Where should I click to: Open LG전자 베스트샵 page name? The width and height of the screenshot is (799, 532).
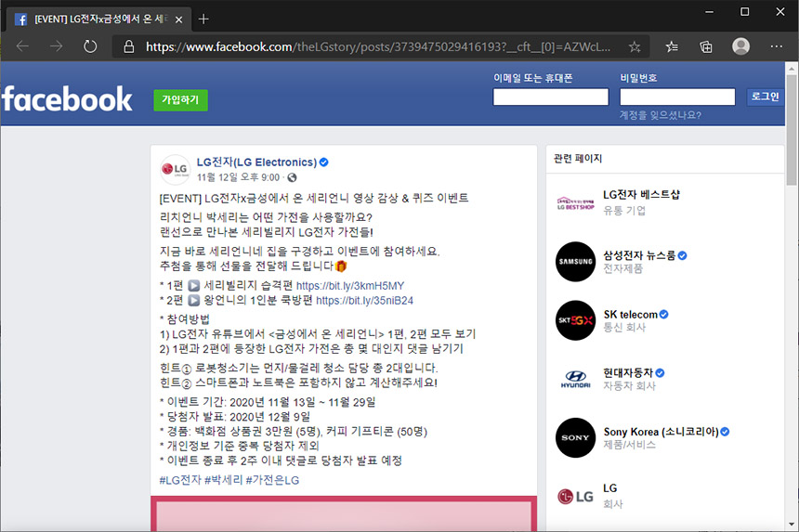pos(641,194)
